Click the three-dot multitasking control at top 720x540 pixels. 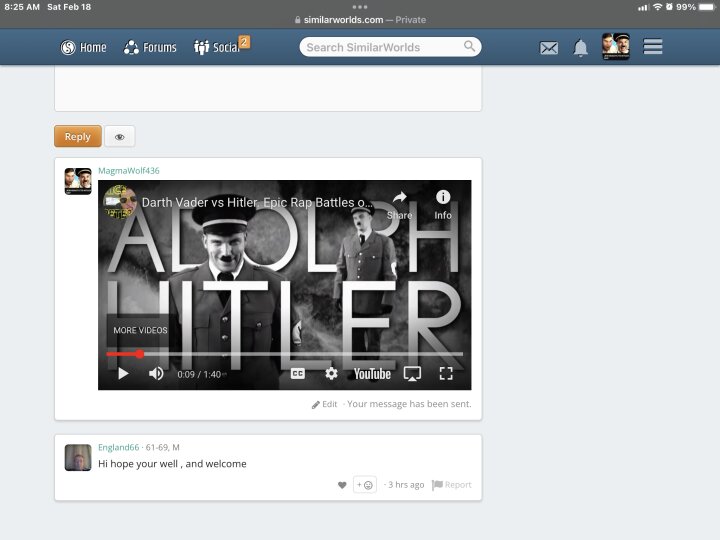(360, 7)
